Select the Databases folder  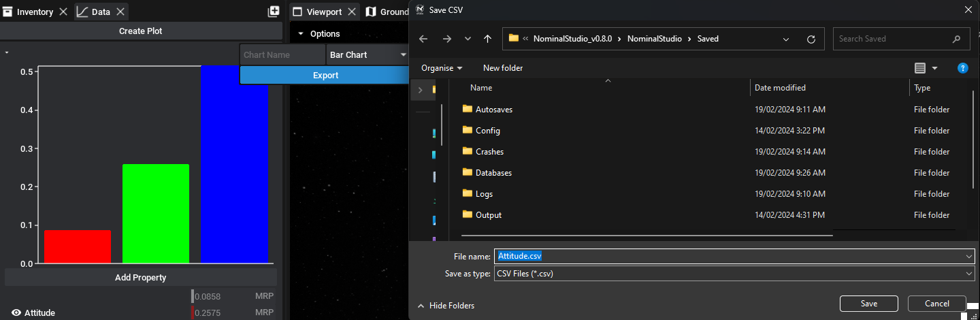click(493, 173)
